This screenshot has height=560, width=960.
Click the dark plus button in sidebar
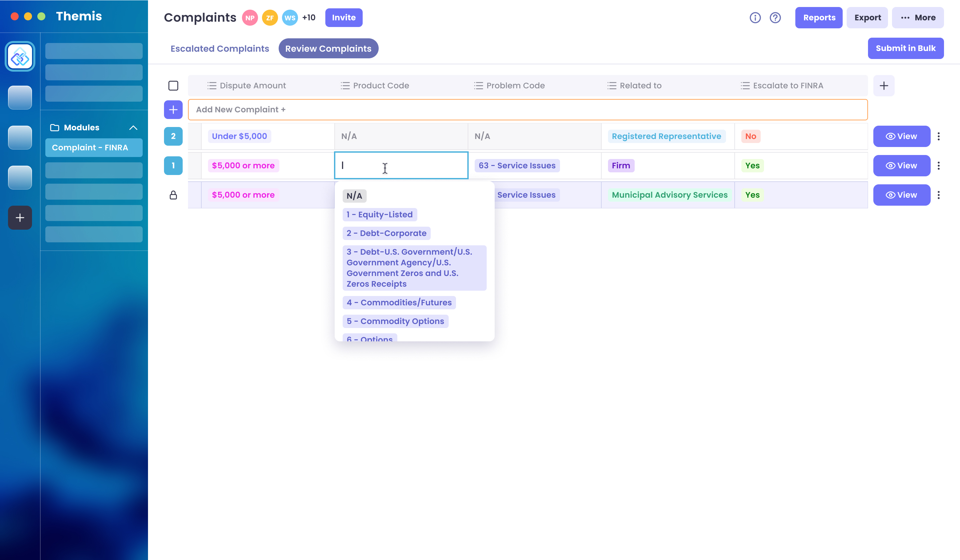point(20,218)
